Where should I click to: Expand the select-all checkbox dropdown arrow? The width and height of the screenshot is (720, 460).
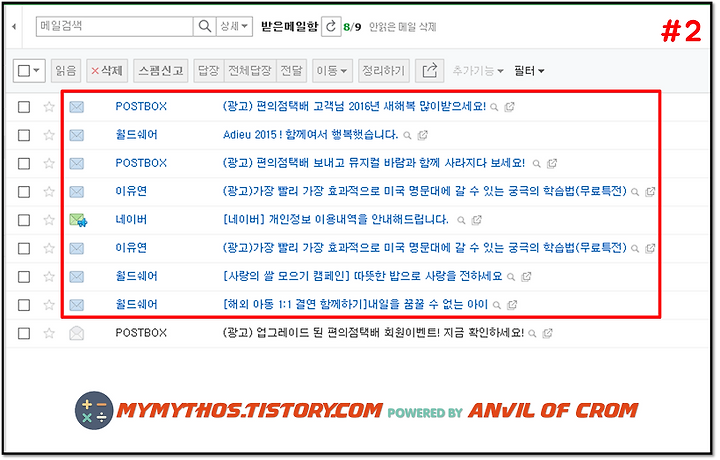(37, 71)
